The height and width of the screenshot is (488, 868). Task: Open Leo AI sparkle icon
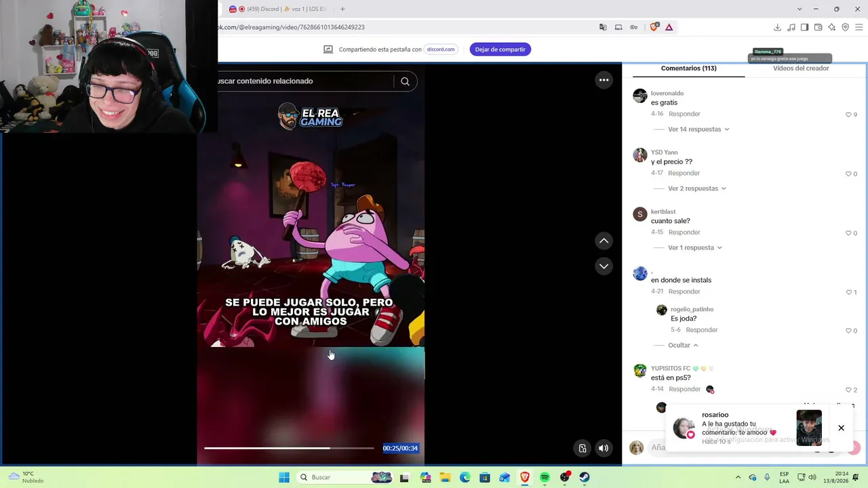[831, 27]
